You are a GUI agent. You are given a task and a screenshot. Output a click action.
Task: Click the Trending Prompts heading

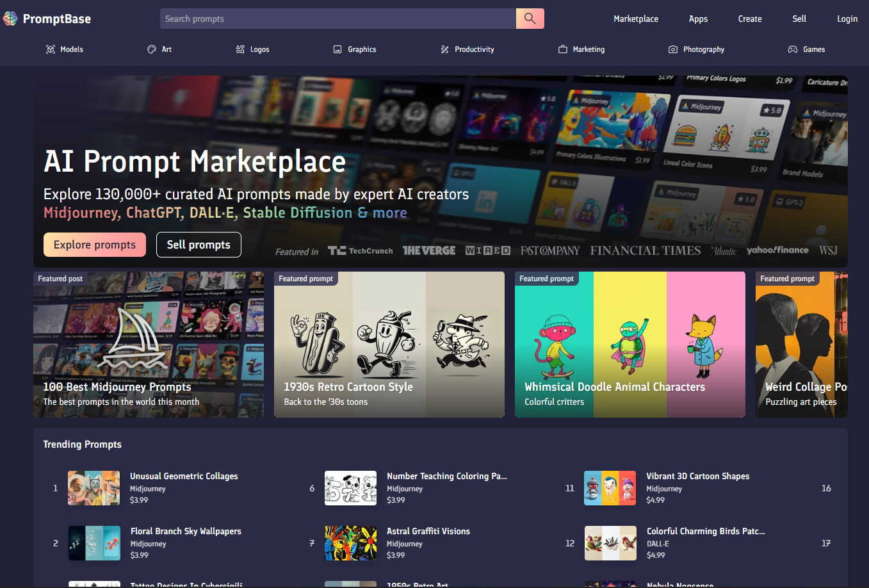tap(83, 444)
